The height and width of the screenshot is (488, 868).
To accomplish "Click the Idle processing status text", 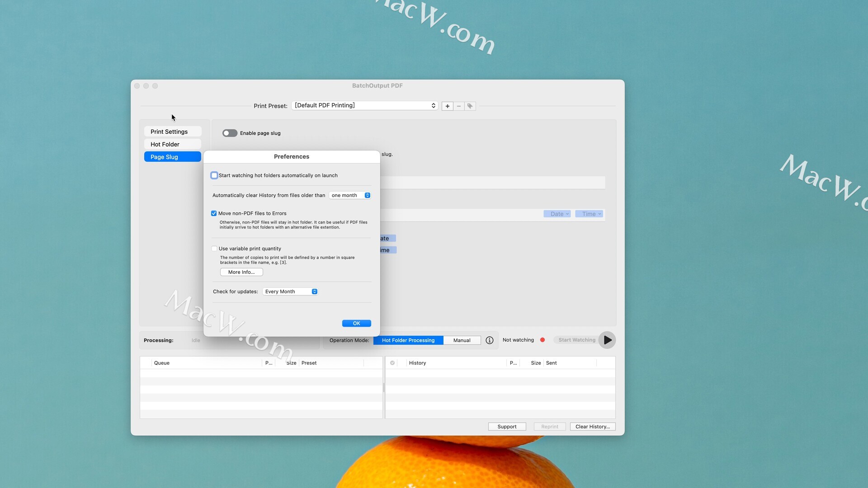I will tap(196, 340).
